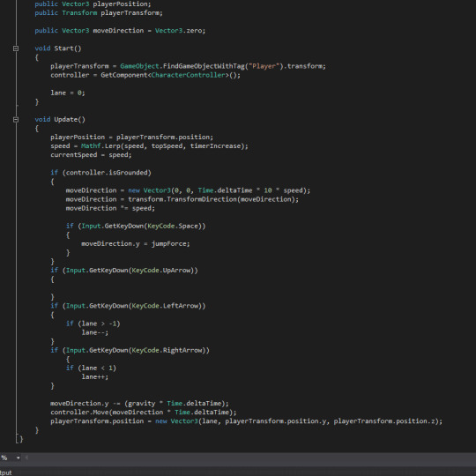Click the KeyCode.Space input check line

point(136,227)
